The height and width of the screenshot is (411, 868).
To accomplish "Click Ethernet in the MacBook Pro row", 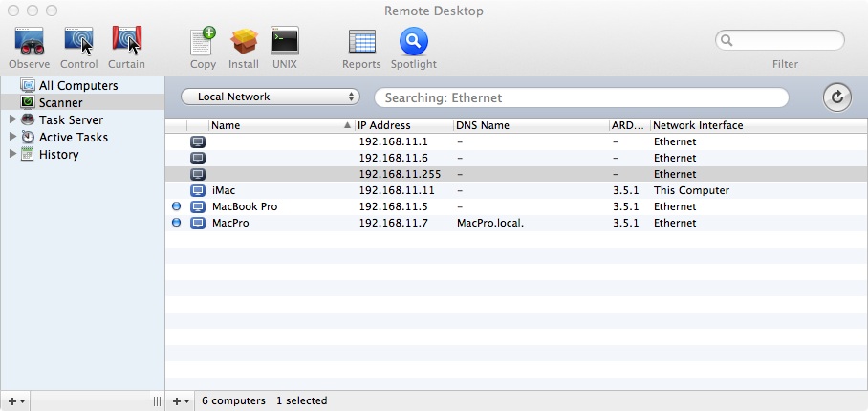I will click(x=675, y=206).
